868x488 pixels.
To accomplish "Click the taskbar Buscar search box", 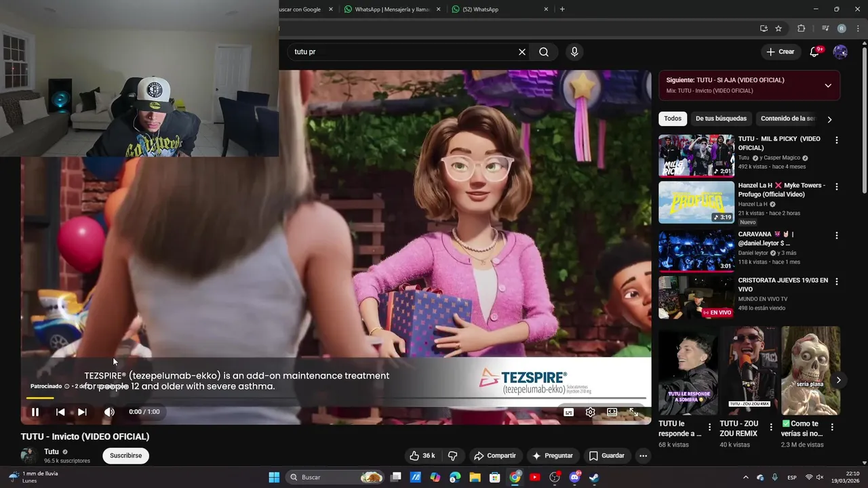I will pos(336,477).
